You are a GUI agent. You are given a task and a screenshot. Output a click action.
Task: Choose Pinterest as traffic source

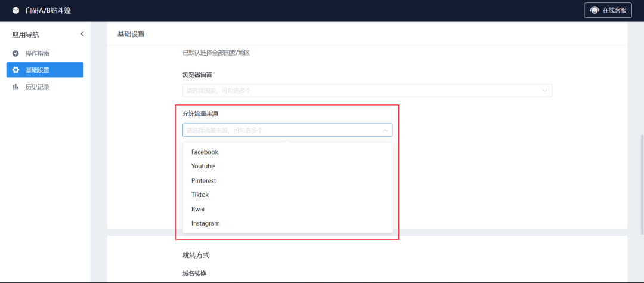pyautogui.click(x=288, y=180)
